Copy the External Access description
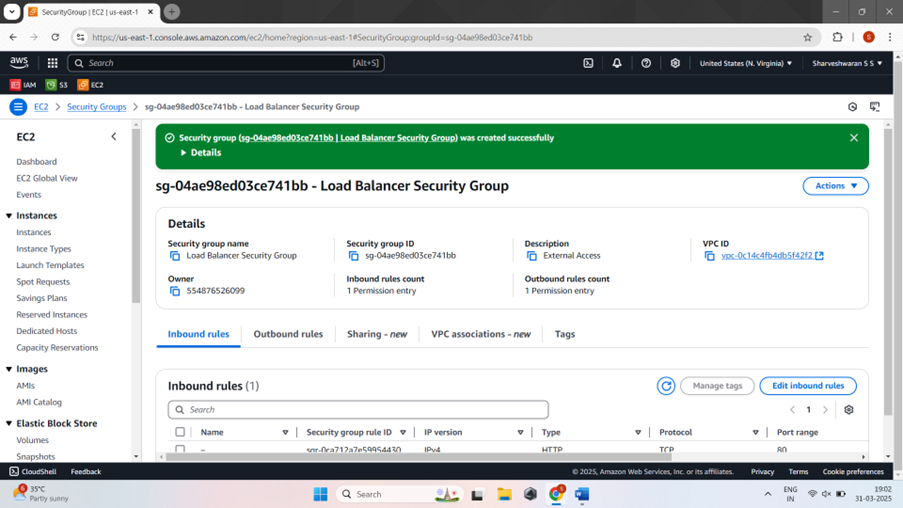Image resolution: width=903 pixels, height=508 pixels. pos(532,256)
